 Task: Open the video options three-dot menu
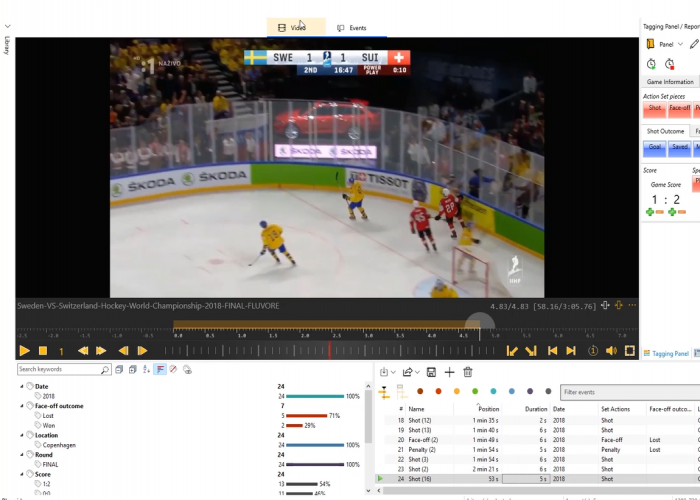pos(632,305)
